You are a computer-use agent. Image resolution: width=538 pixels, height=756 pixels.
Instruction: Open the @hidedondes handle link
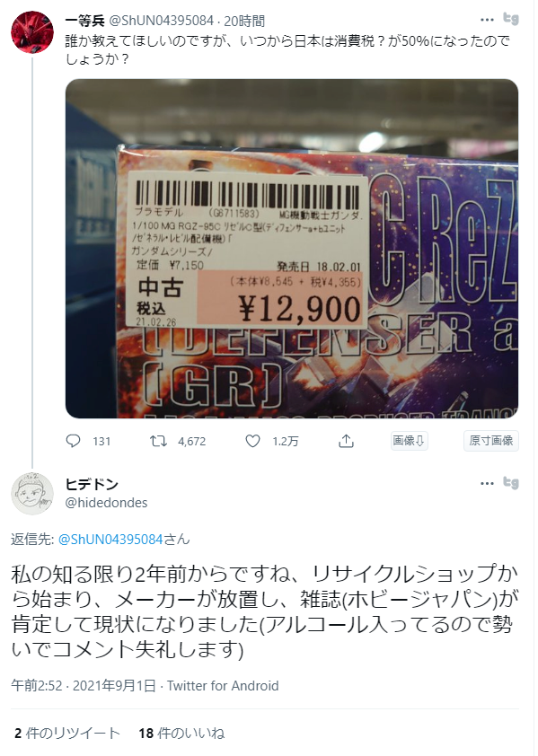pyautogui.click(x=106, y=503)
